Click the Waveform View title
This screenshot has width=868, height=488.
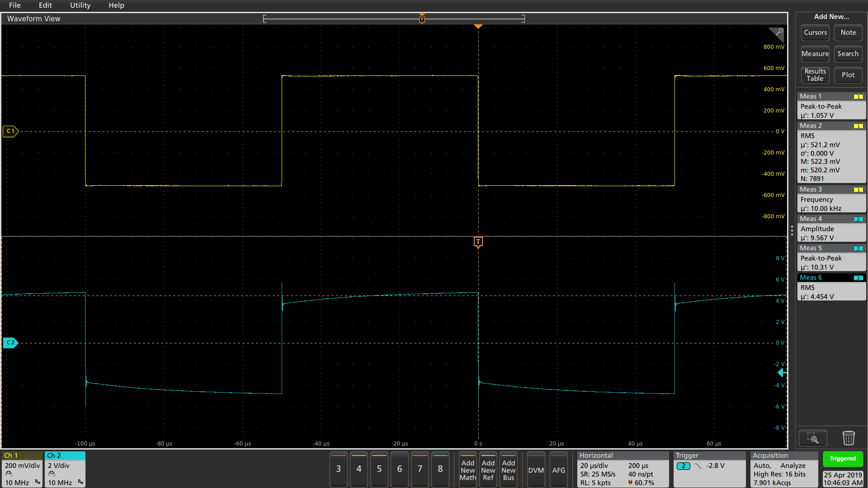click(33, 19)
